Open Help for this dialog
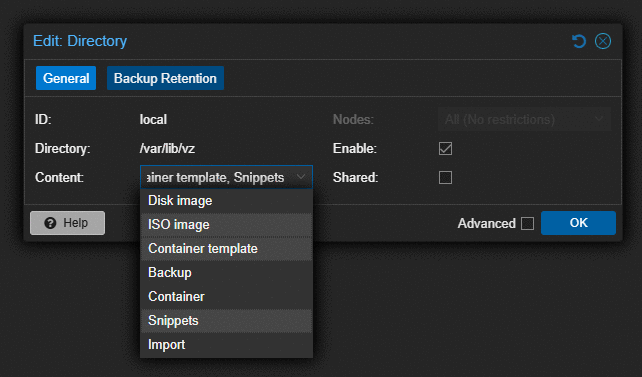This screenshot has height=377, width=642. (68, 223)
